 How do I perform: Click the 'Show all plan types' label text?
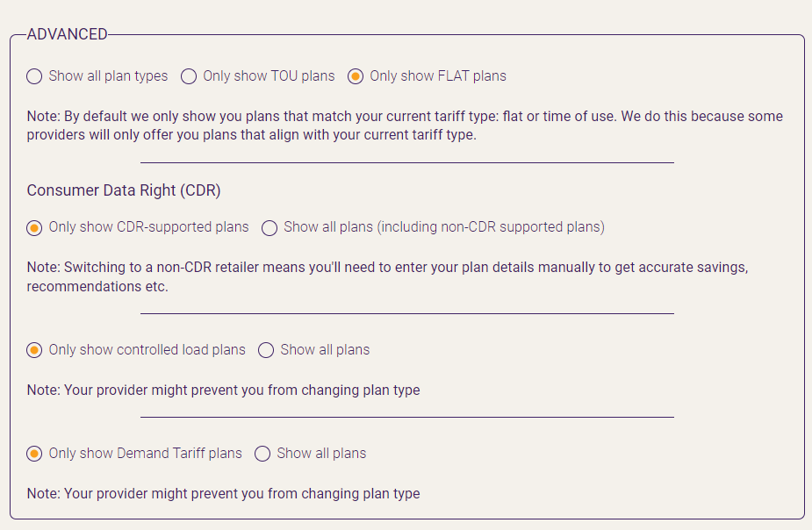[108, 76]
